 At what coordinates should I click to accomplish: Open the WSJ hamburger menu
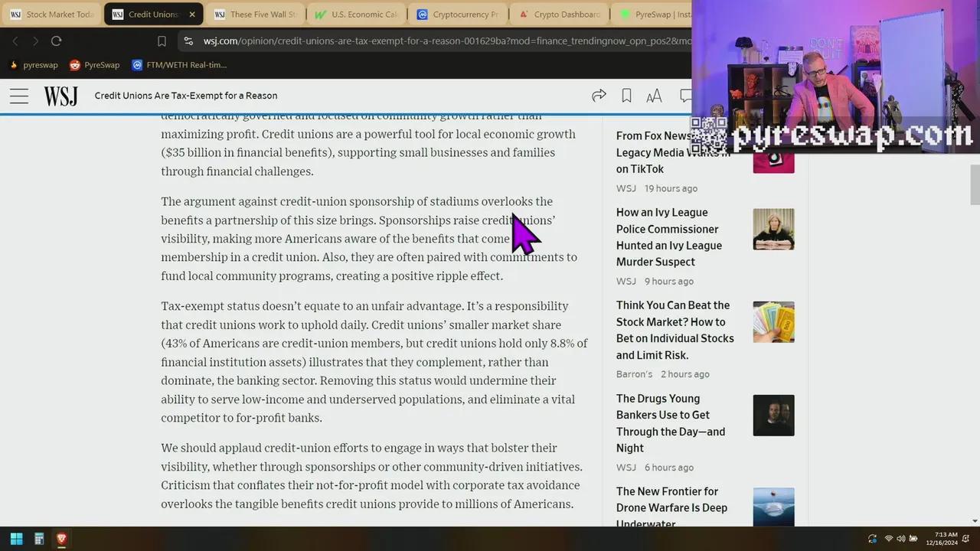[19, 96]
